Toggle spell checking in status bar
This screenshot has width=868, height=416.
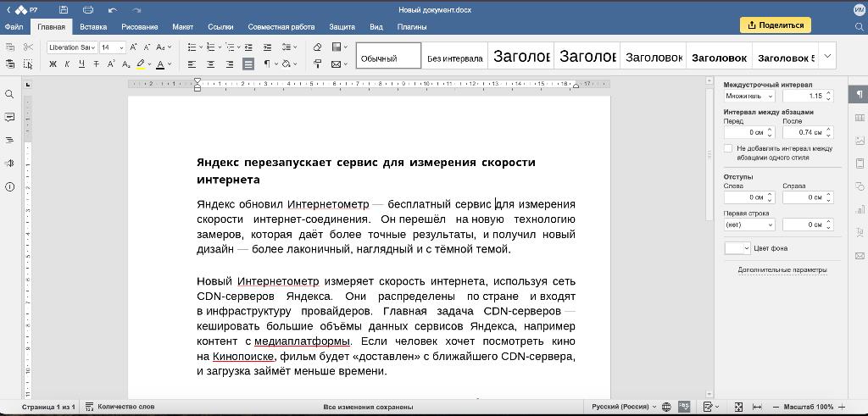coord(684,408)
